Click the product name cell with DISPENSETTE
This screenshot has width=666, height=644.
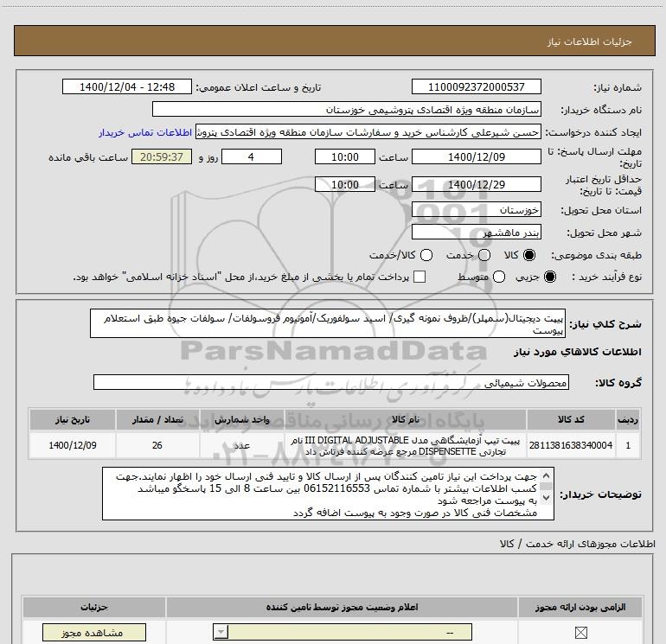click(405, 445)
